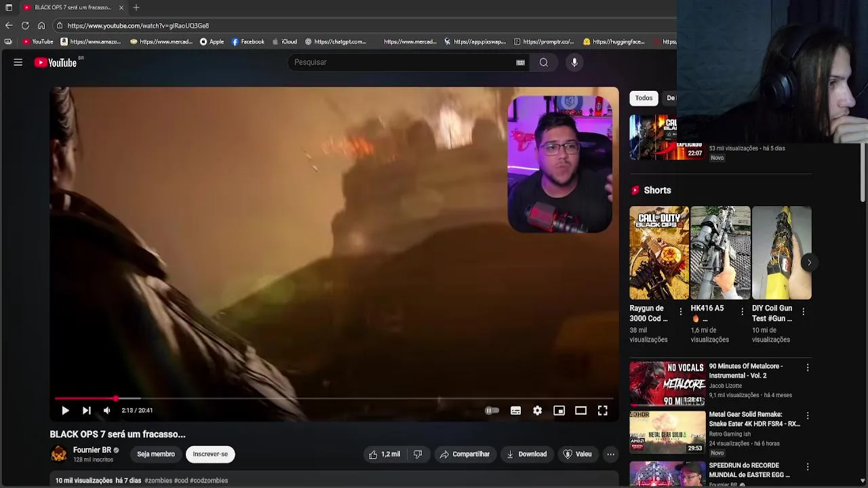Click the video title BLACK OPS 7 será um fracasso
Screen dimensions: 868x488
(117, 434)
